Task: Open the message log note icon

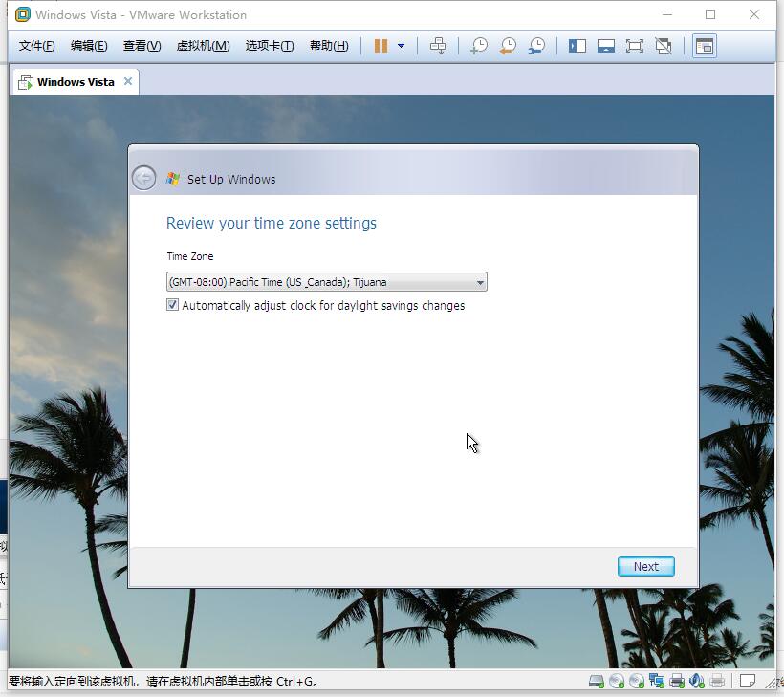Action: [748, 681]
